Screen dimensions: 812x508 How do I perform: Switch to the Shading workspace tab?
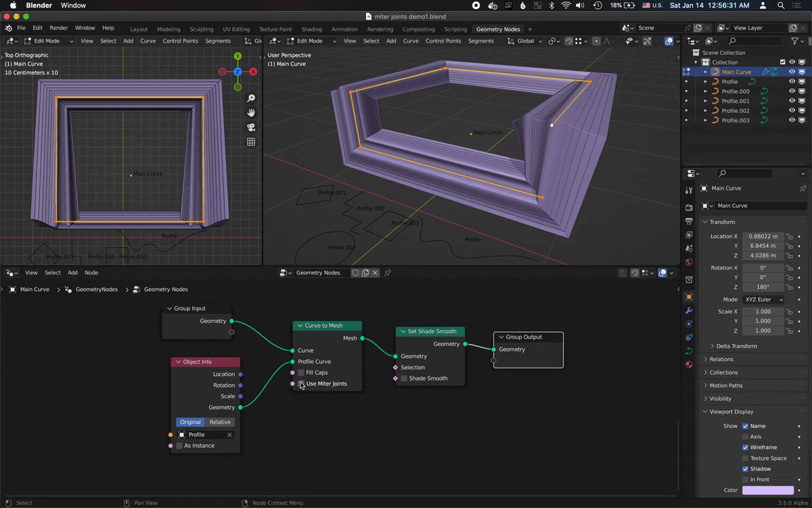pyautogui.click(x=311, y=29)
